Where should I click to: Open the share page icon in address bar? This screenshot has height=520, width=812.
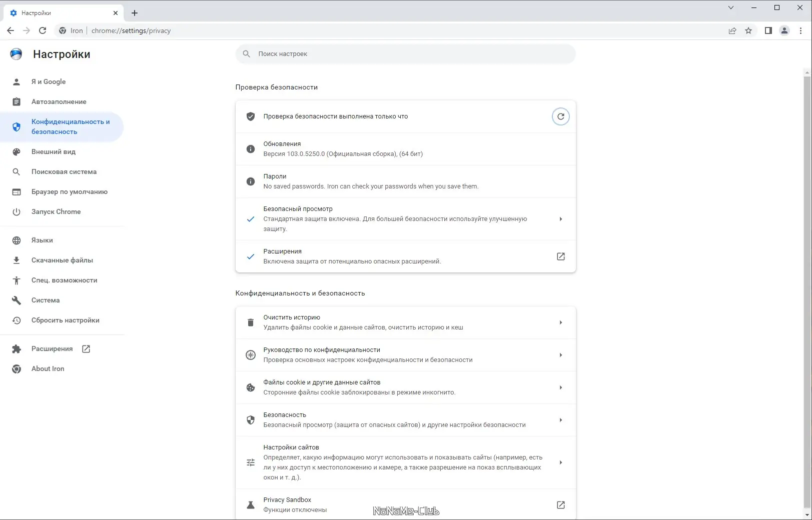point(732,30)
